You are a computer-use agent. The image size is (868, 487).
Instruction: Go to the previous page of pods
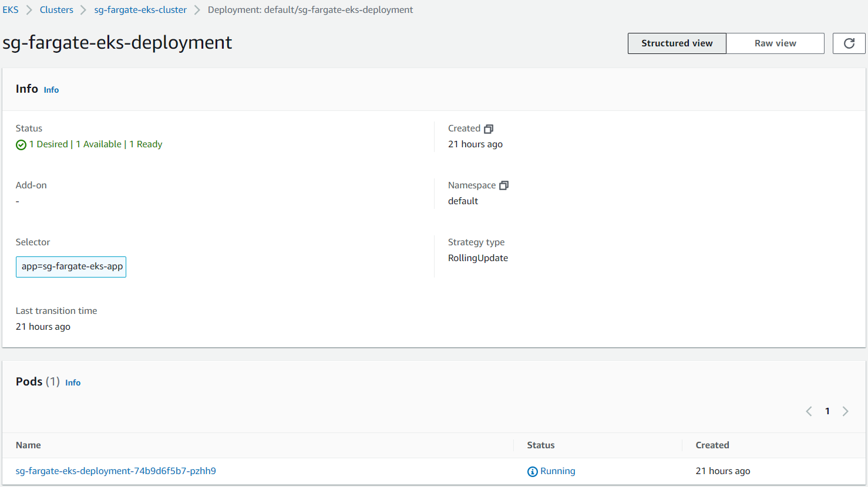[809, 411]
